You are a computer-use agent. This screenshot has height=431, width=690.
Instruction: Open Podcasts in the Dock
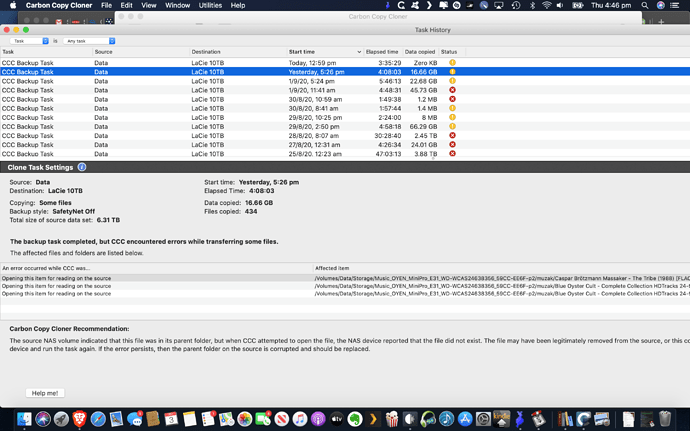[318, 419]
